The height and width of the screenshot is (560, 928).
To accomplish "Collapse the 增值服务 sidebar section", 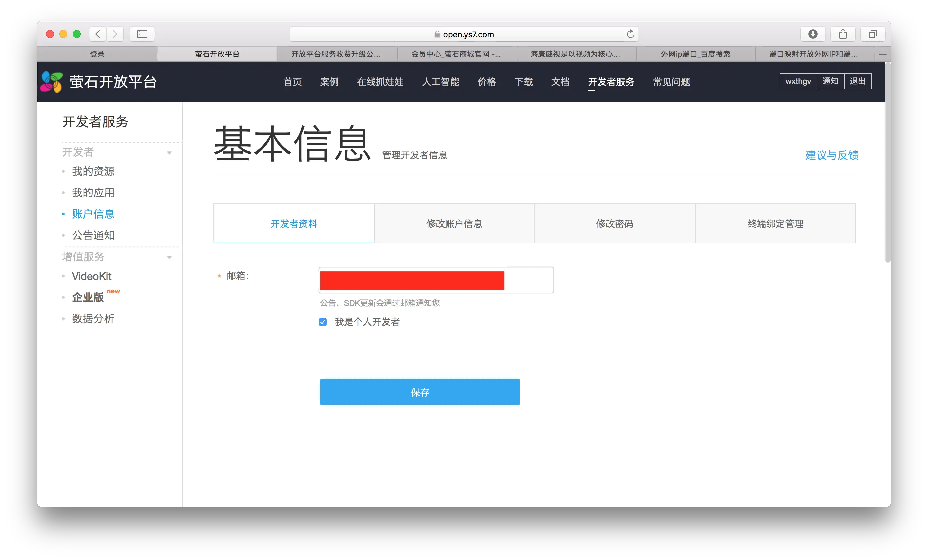I will pyautogui.click(x=169, y=257).
